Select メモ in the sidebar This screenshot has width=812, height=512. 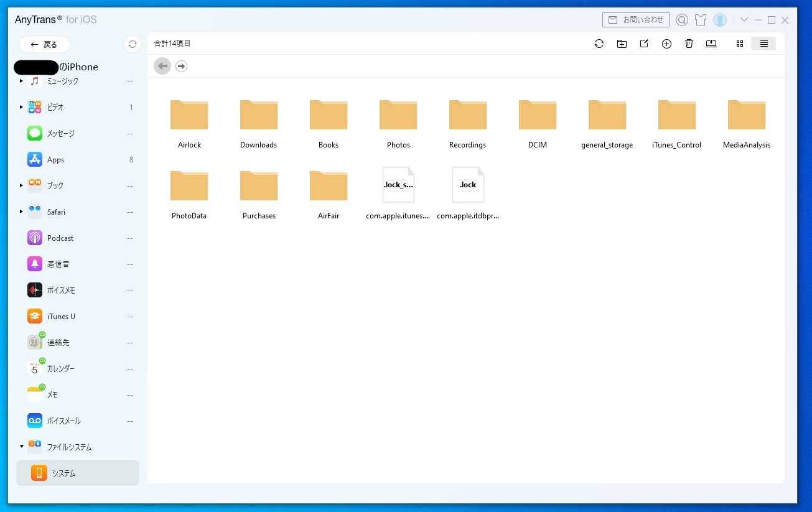point(78,394)
